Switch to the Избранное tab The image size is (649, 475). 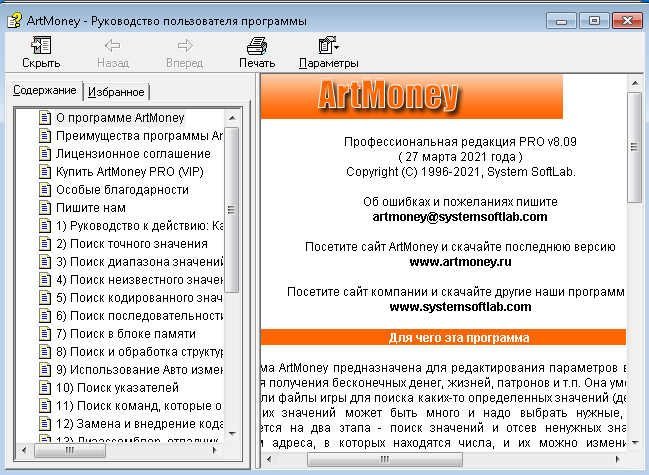[117, 92]
